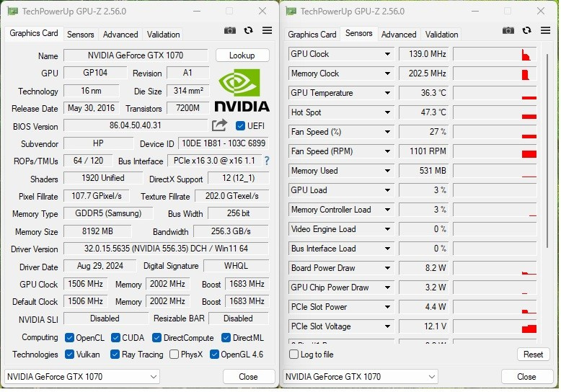Toggle the Ray Tracing checkbox
This screenshot has width=561, height=392.
115,355
